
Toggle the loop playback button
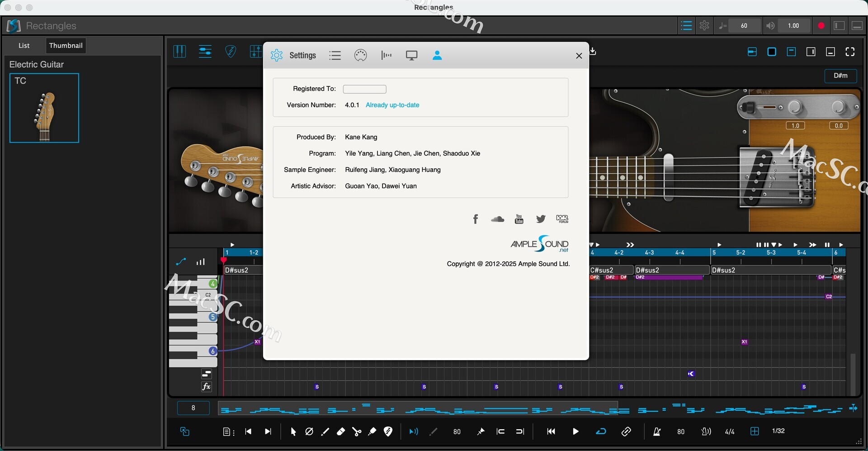point(601,432)
